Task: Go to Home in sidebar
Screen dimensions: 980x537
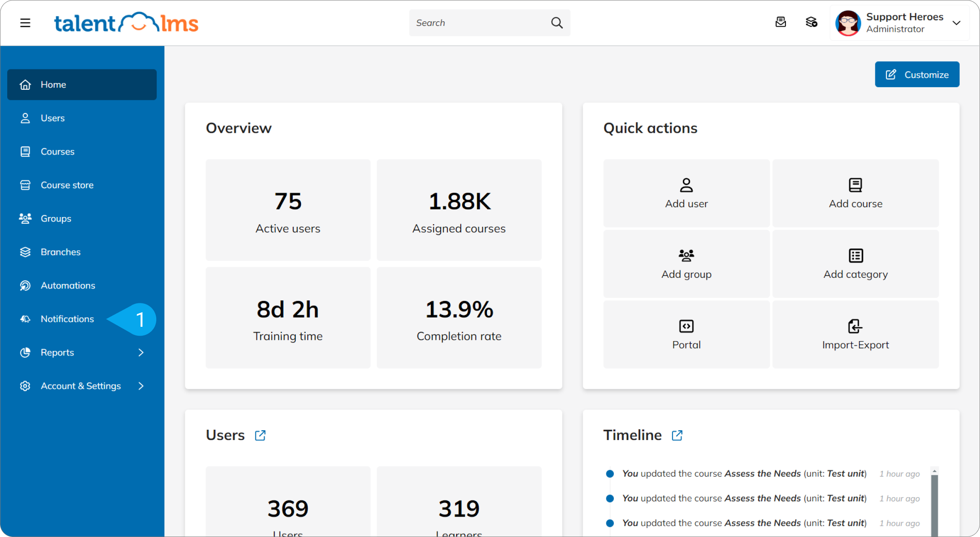Action: 82,85
